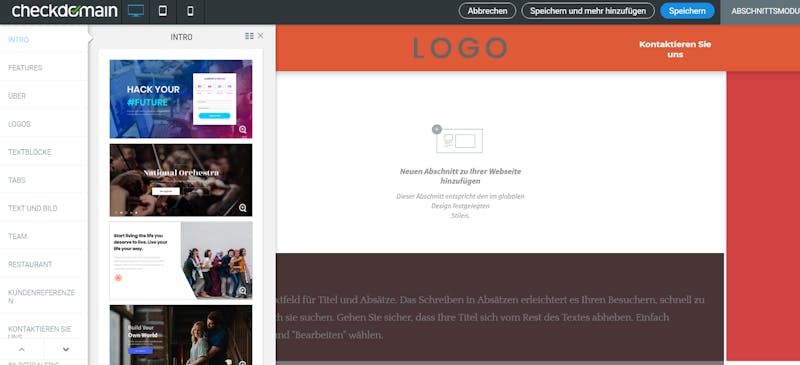Image resolution: width=800 pixels, height=365 pixels.
Task: Close the INTRO panel
Action: pos(261,36)
